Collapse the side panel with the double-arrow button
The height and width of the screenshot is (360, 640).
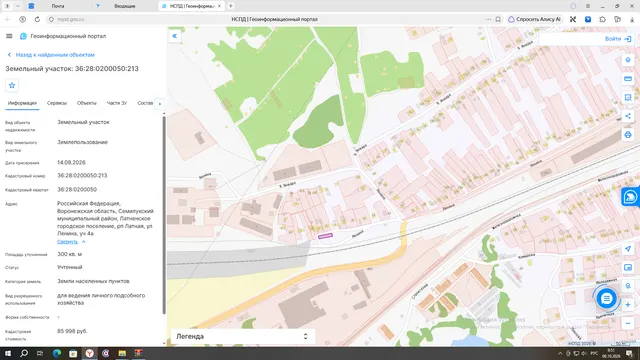coord(175,36)
